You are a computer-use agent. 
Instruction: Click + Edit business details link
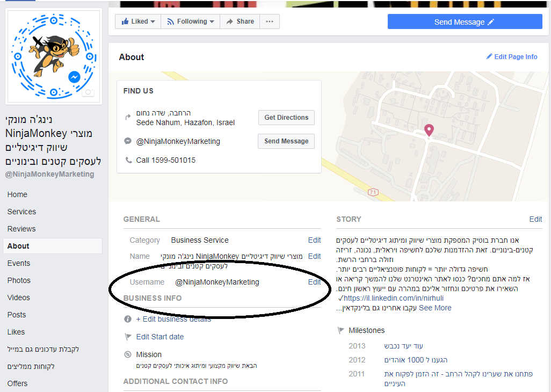coord(173,319)
